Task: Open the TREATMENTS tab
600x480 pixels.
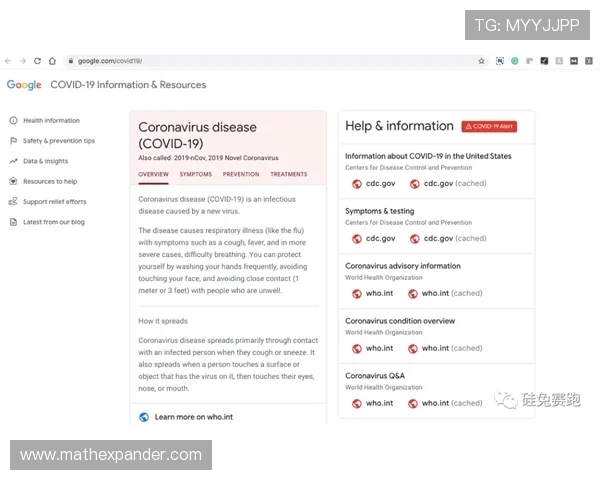Action: point(289,174)
